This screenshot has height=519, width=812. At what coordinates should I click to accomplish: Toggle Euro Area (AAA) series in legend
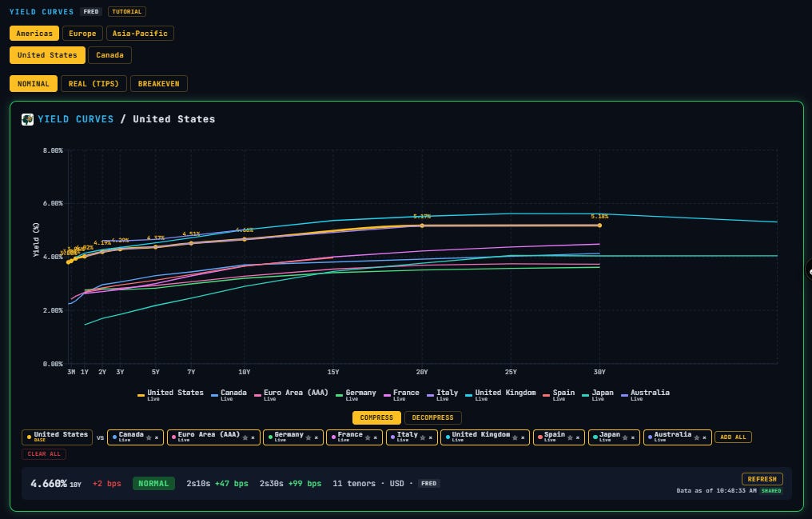pyautogui.click(x=291, y=395)
